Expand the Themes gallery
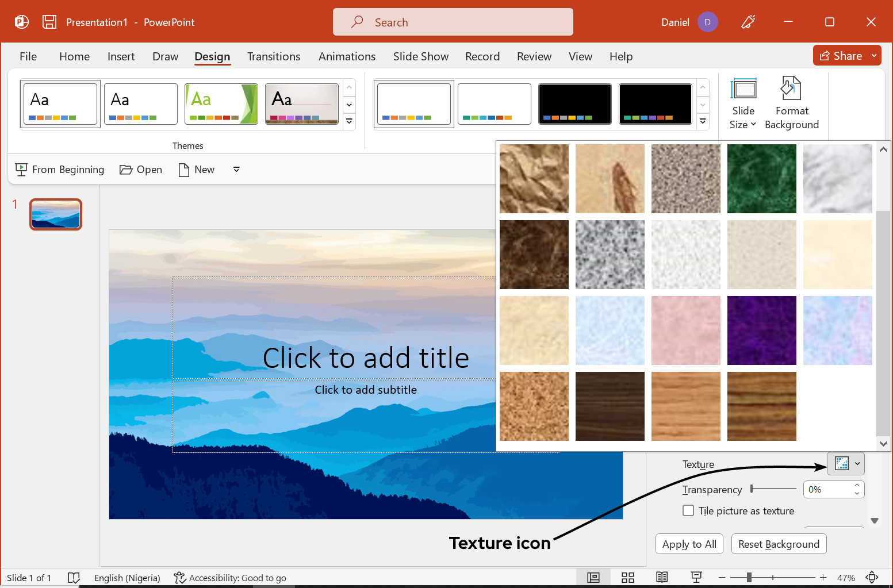893x588 pixels. click(x=349, y=121)
